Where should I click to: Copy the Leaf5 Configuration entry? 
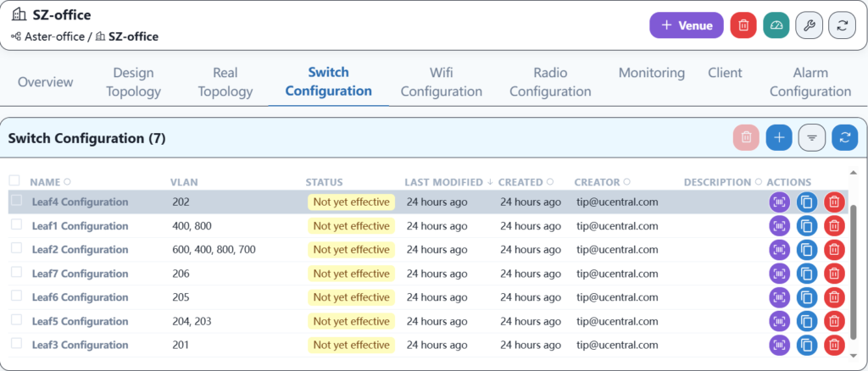click(x=807, y=321)
